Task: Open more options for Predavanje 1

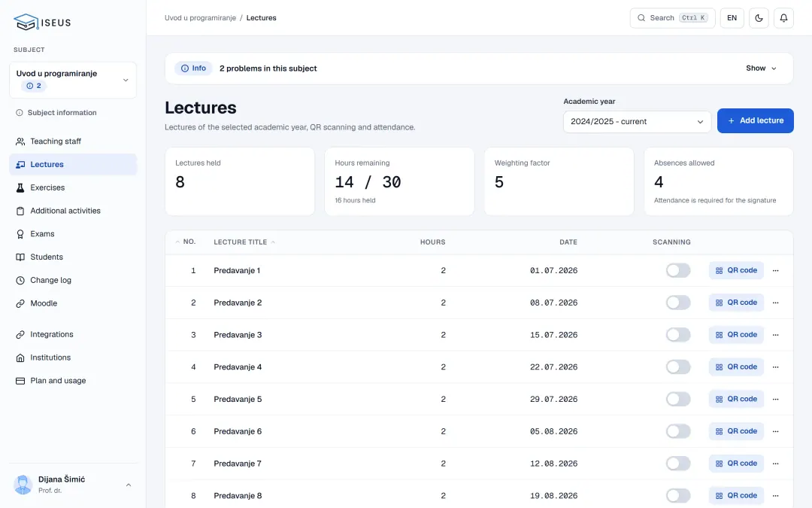Action: 775,271
